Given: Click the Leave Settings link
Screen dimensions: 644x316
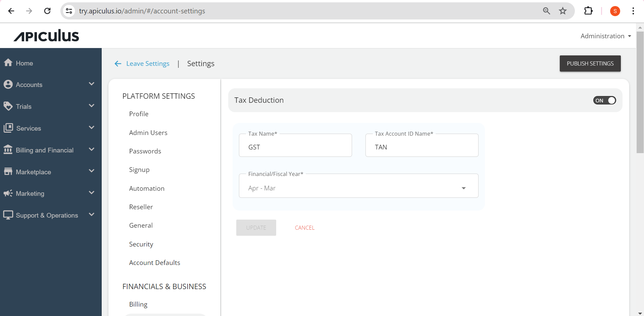Looking at the screenshot, I should [x=148, y=63].
